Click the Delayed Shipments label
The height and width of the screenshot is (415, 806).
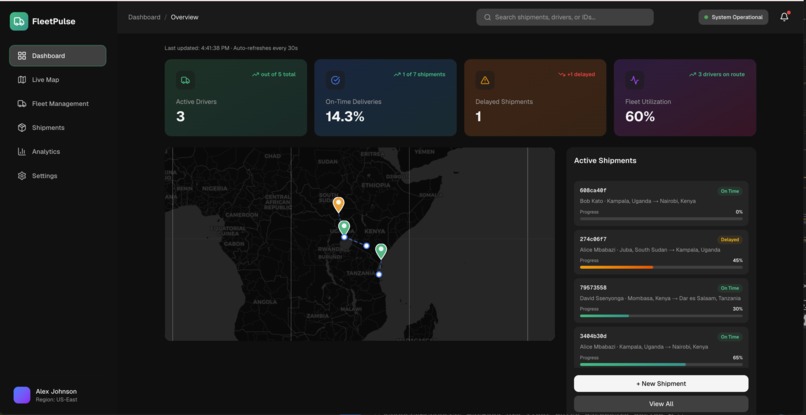(x=504, y=102)
